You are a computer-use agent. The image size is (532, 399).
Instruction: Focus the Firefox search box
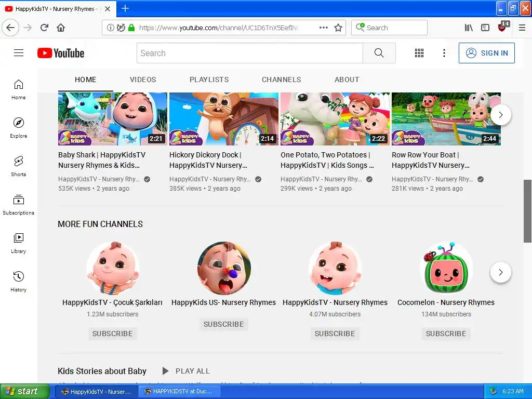pos(389,28)
